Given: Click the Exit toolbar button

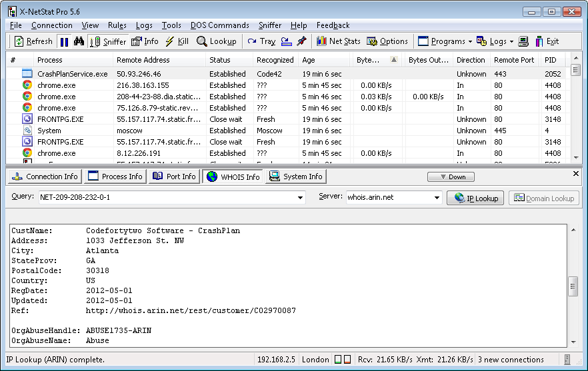Looking at the screenshot, I should click(x=547, y=41).
